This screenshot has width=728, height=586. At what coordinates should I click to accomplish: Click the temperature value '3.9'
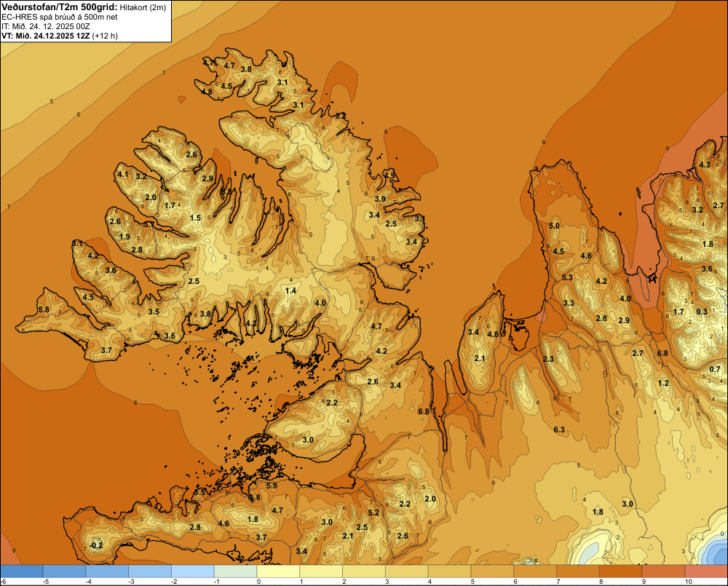coord(380,199)
